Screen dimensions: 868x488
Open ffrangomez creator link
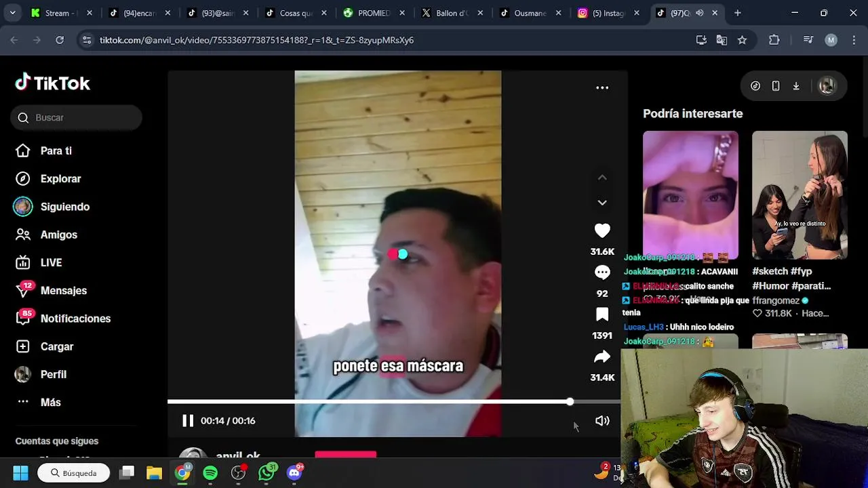point(776,300)
